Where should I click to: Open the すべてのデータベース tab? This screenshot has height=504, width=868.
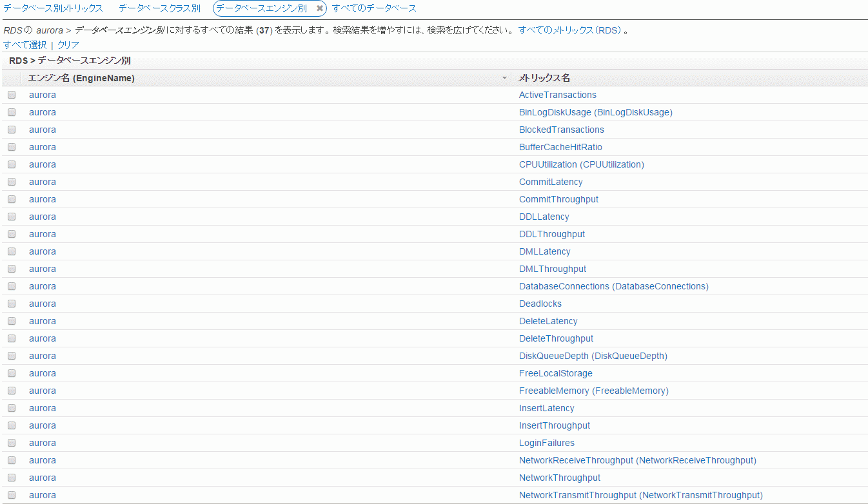point(374,8)
